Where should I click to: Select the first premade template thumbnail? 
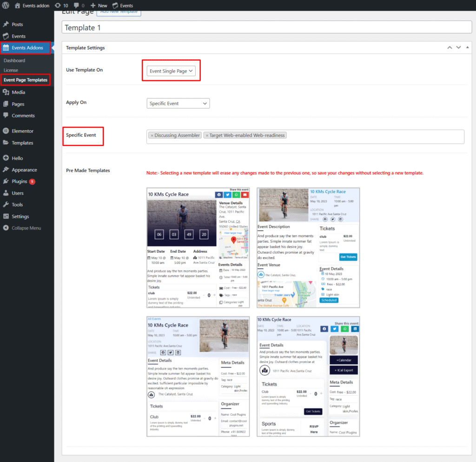coord(198,247)
